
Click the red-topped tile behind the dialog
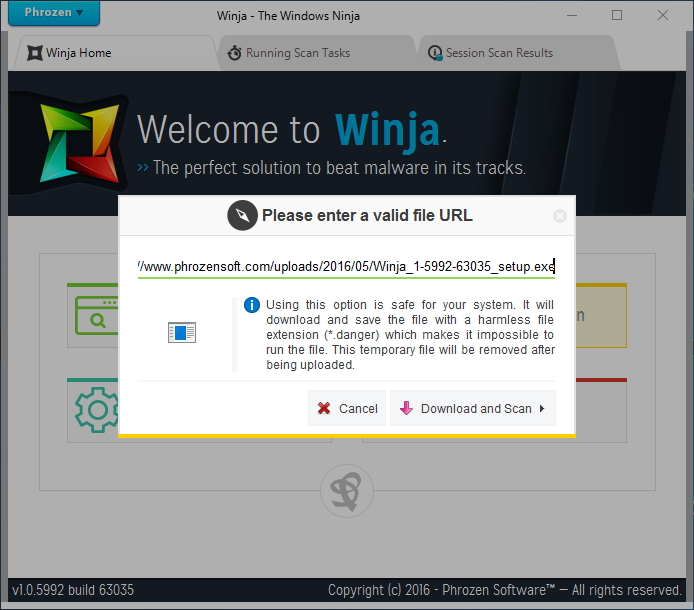[x=601, y=410]
